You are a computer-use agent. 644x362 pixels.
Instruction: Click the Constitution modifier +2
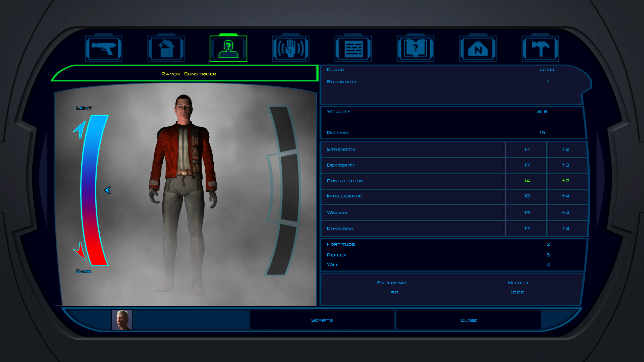click(565, 181)
